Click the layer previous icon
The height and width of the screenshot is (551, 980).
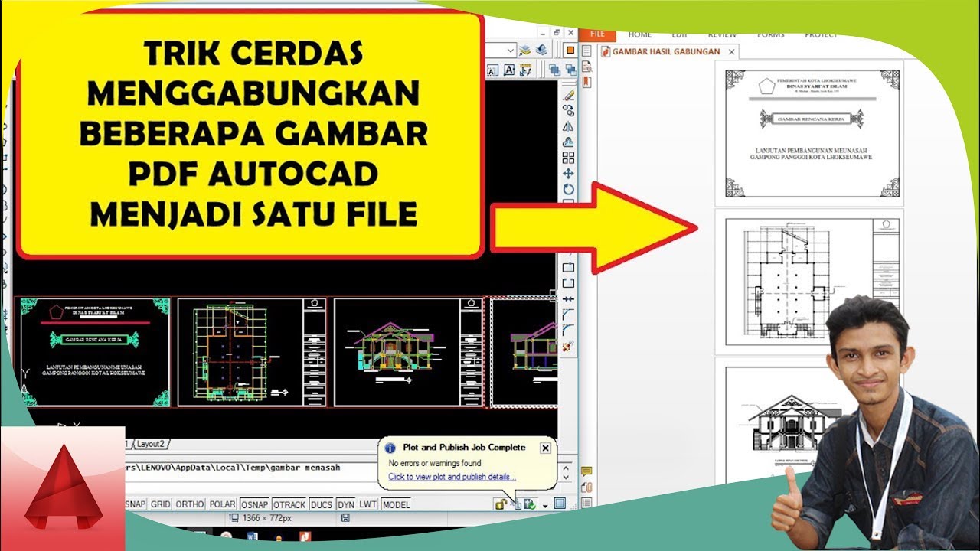click(542, 50)
